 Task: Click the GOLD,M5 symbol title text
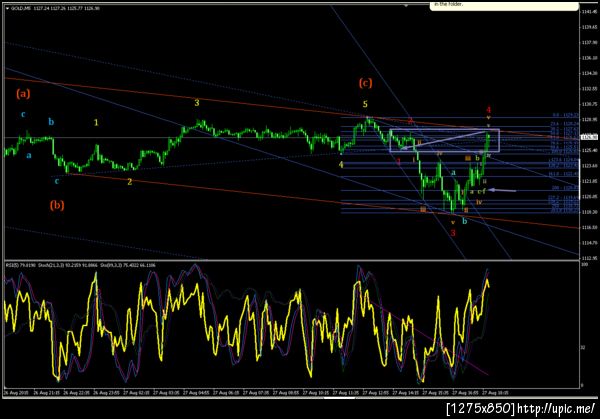[21, 8]
